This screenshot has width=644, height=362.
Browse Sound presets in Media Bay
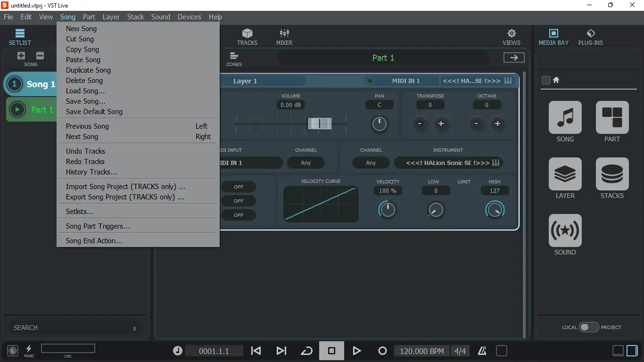coord(565,230)
